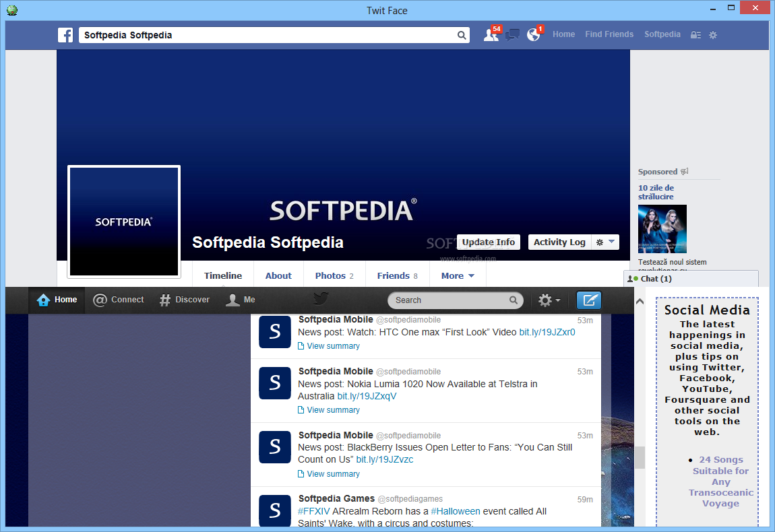Image resolution: width=775 pixels, height=532 pixels.
Task: Click the Social Media heading
Action: tap(707, 310)
